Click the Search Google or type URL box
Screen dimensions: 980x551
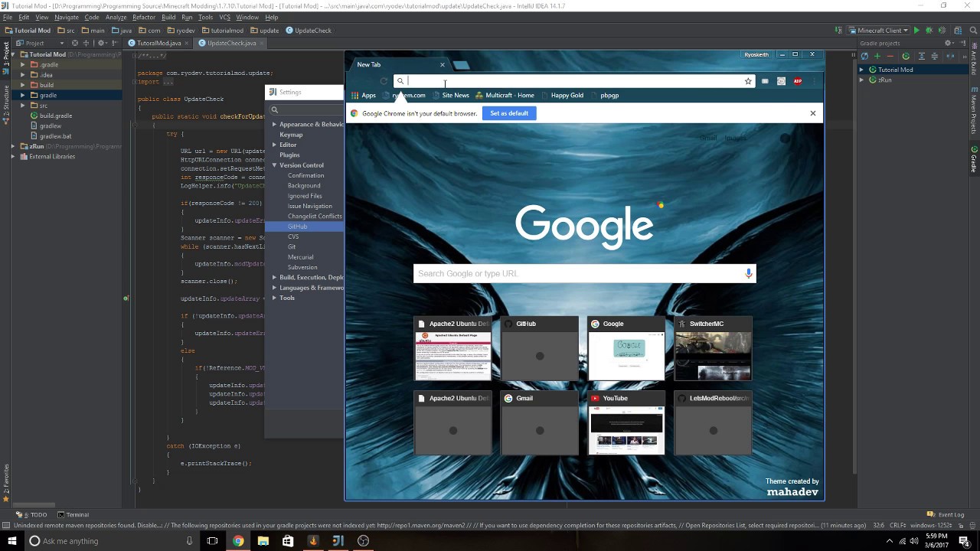[584, 273]
